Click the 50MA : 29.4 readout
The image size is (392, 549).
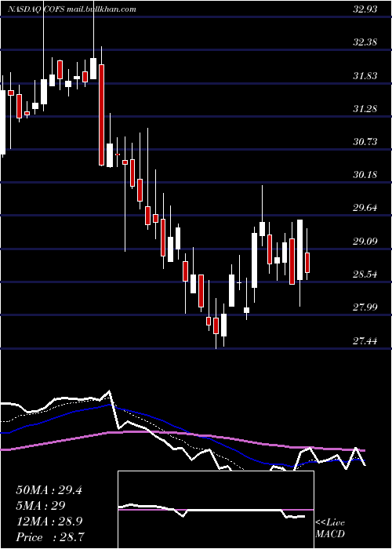point(49,490)
